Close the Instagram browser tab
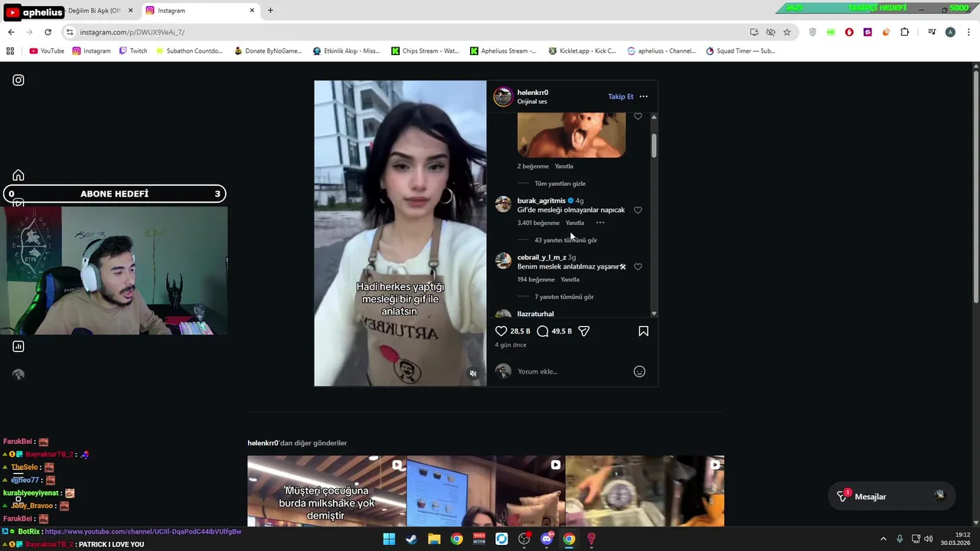This screenshot has width=980, height=551. click(x=252, y=11)
